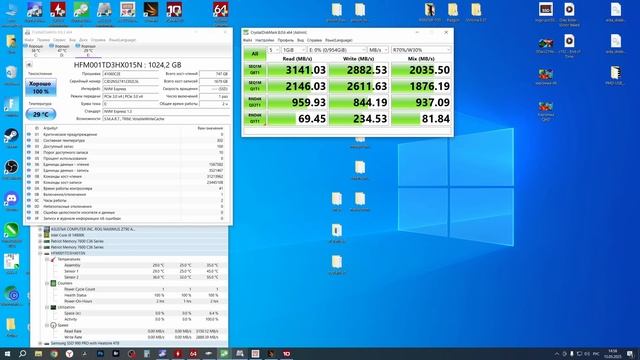The height and width of the screenshot is (360, 640).
Task: Click the Хорошо 100 % health status button
Action: click(x=41, y=87)
